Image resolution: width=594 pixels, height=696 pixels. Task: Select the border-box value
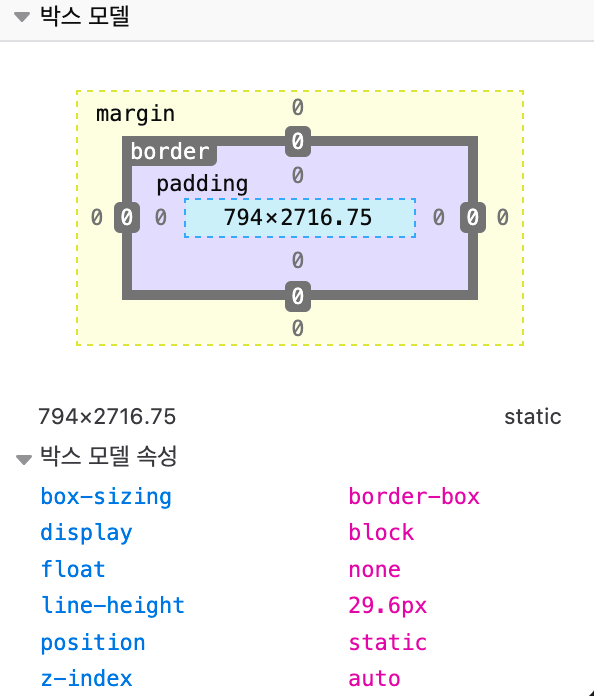[x=414, y=496]
